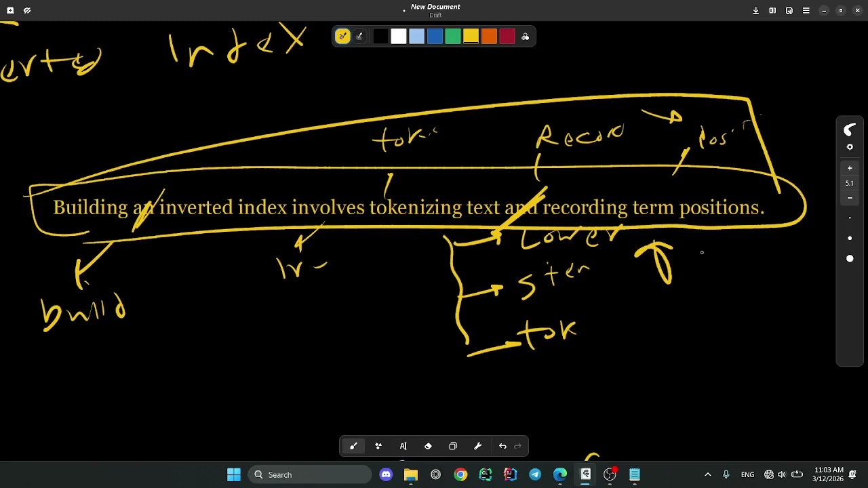
Task: Pick the black color swatch
Action: point(380,37)
